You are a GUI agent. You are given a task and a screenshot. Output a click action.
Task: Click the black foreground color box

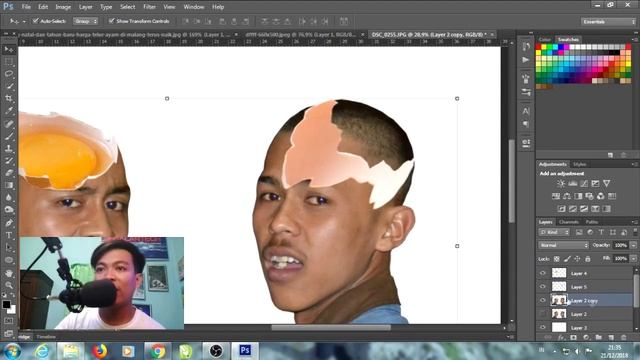[x=6, y=304]
